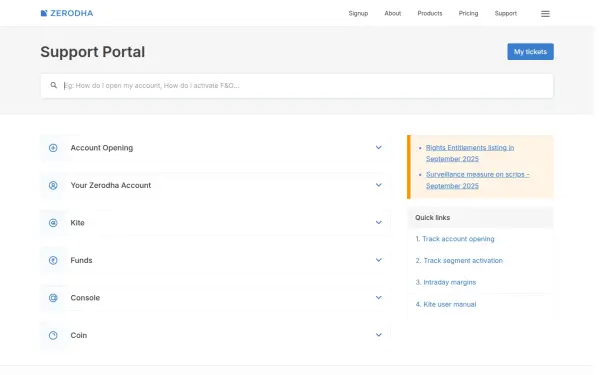Screen dimensions: 600x375
Task: Open Track segment activation quick link
Action: coord(463,261)
